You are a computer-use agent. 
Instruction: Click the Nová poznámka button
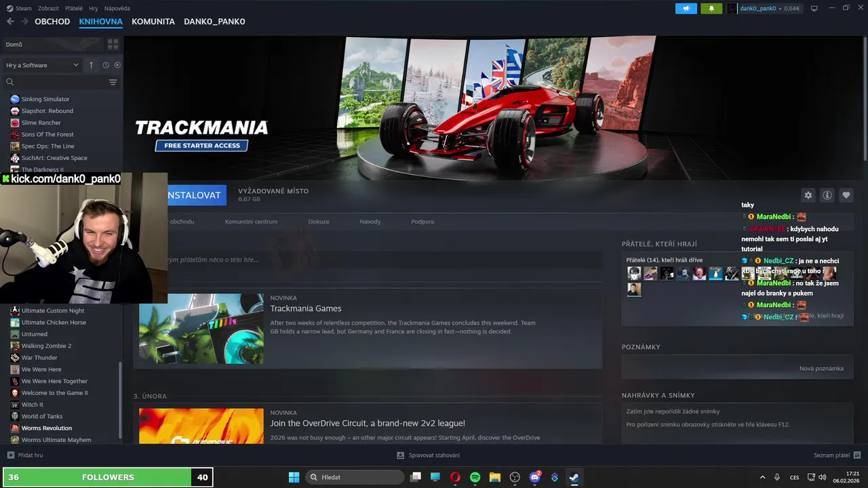click(821, 368)
